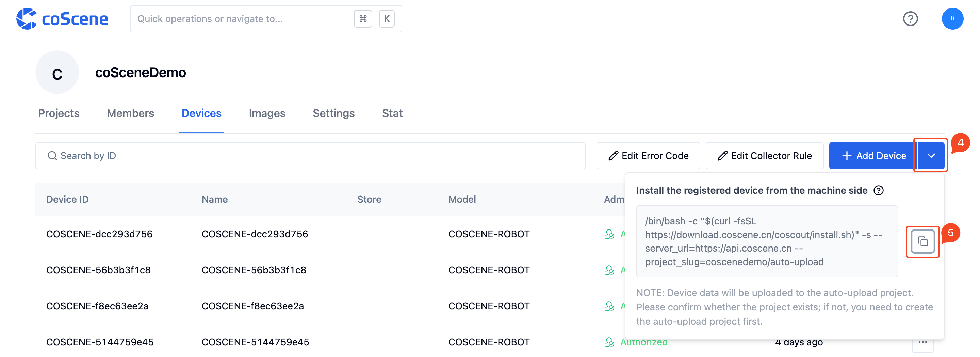Click device ID COSCENE-56b3b3f1c8
Viewport: 980px width, 357px height.
click(x=99, y=270)
